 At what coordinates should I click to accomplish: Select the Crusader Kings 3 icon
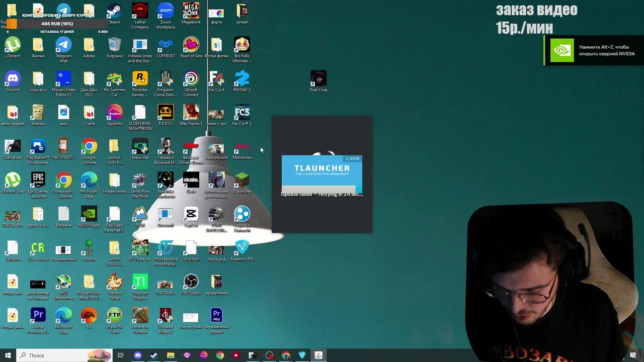click(166, 320)
